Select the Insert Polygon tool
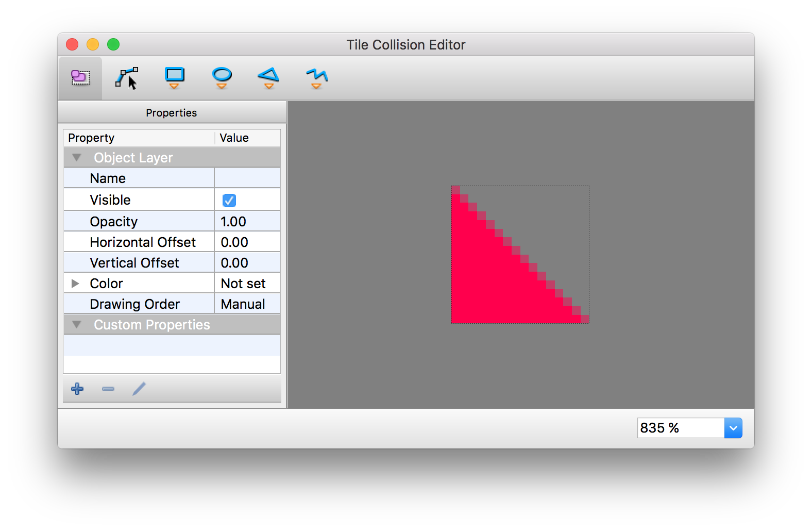The image size is (812, 531). tap(269, 78)
